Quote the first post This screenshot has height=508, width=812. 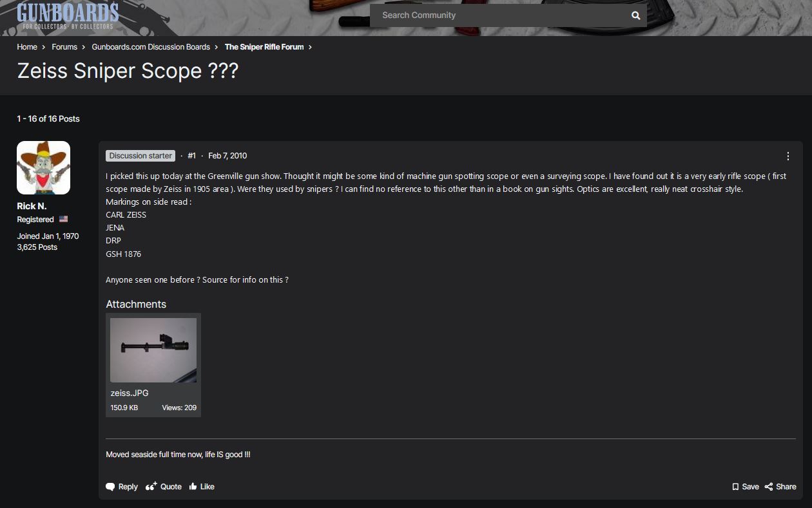tap(164, 487)
